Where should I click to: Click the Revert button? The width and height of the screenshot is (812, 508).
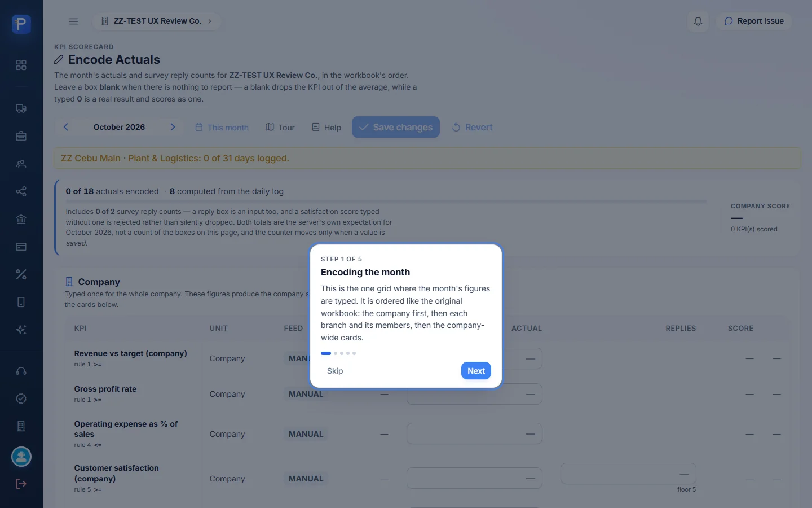472,128
